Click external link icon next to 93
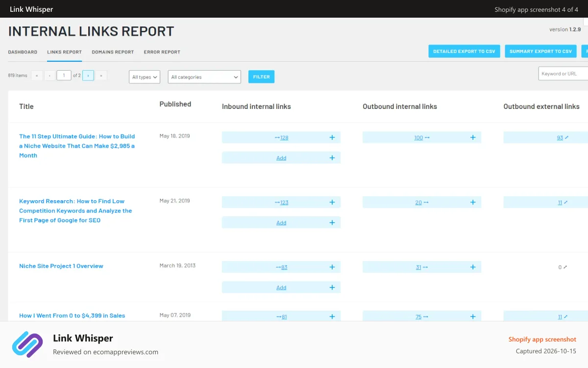 point(566,138)
